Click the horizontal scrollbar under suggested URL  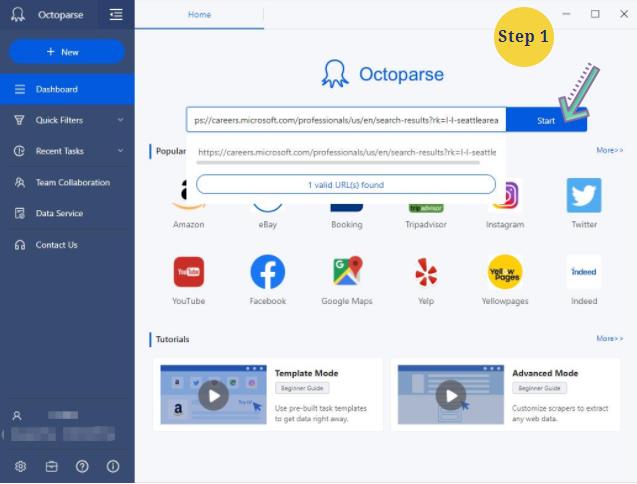[338, 163]
